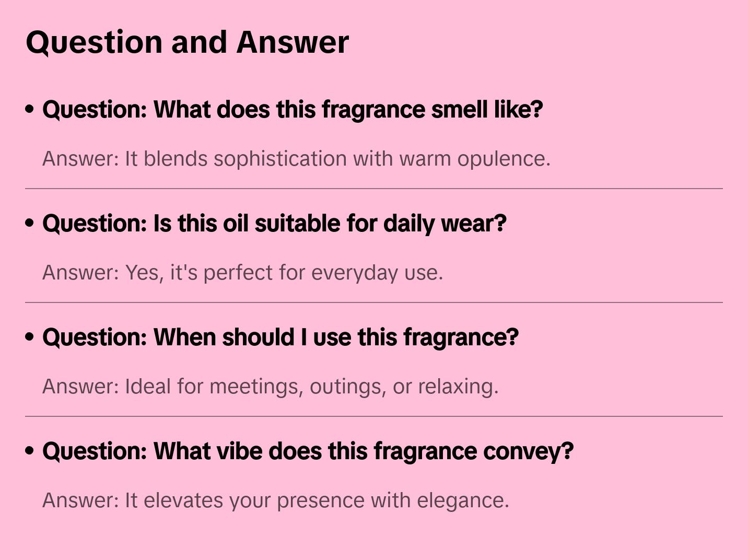This screenshot has width=748, height=560.
Task: Select the question about what the fragrance smells like
Action: pyautogui.click(x=293, y=110)
